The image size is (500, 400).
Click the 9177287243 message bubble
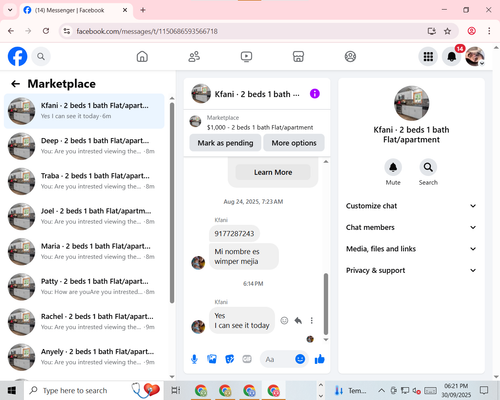coord(234,234)
